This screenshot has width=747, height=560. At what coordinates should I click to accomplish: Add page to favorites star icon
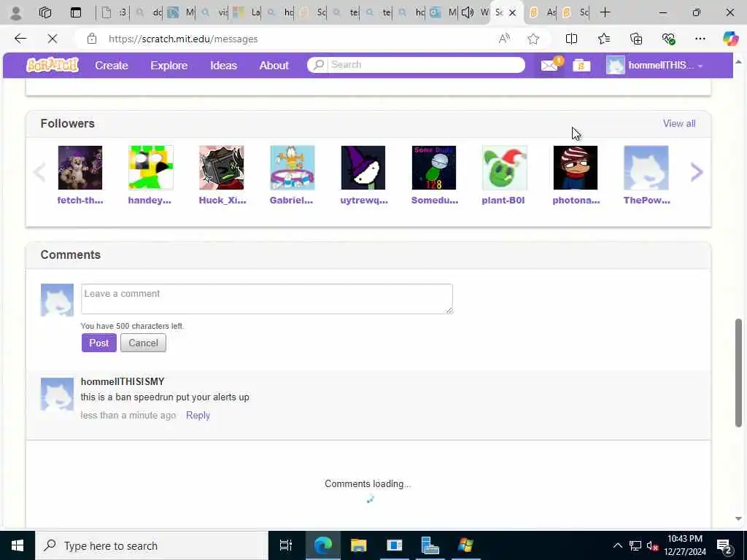click(x=533, y=39)
